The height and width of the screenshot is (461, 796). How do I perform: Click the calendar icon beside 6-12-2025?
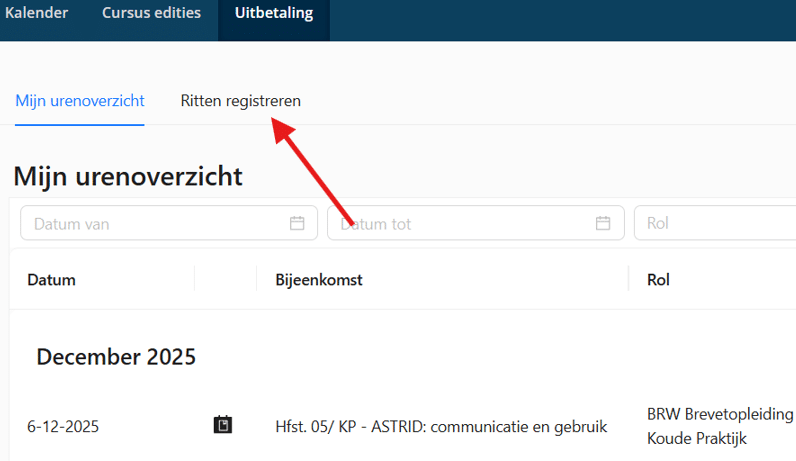point(223,426)
